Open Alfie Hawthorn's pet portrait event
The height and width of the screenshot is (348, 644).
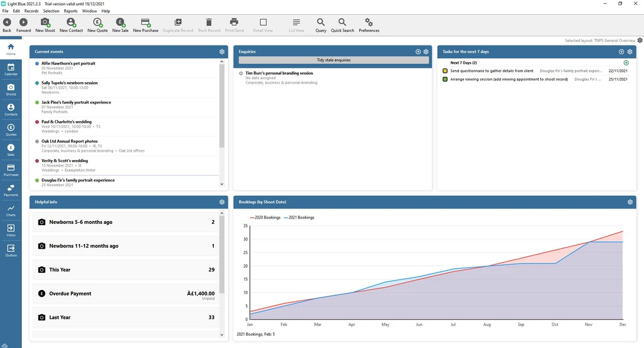point(125,68)
